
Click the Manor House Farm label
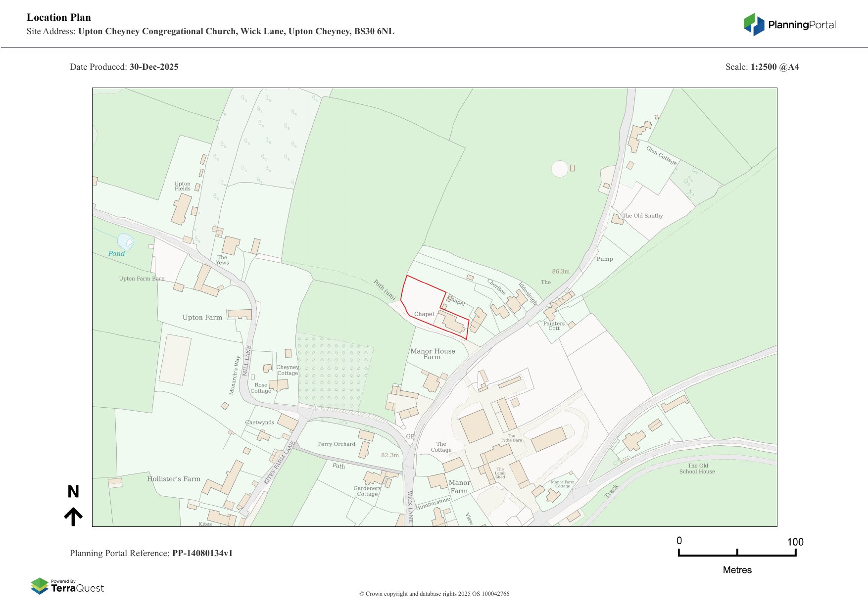(x=433, y=354)
